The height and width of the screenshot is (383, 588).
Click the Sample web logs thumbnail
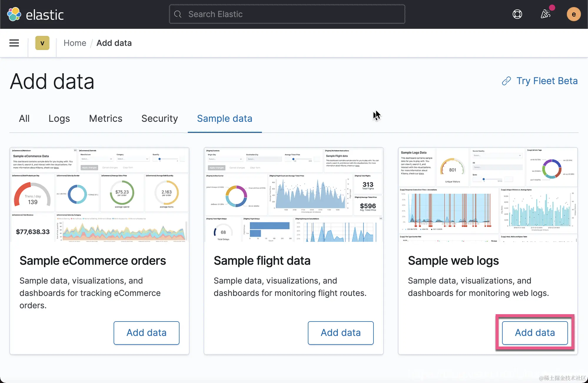pyautogui.click(x=488, y=195)
